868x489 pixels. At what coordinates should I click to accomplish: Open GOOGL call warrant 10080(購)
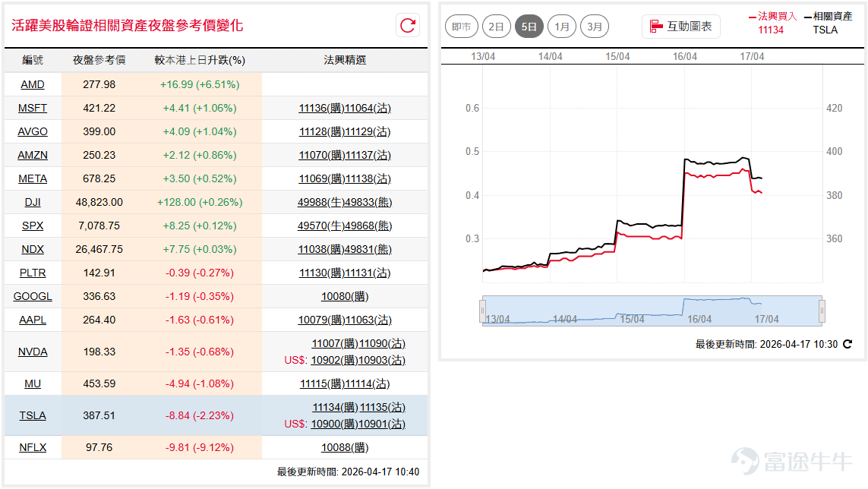click(x=344, y=296)
